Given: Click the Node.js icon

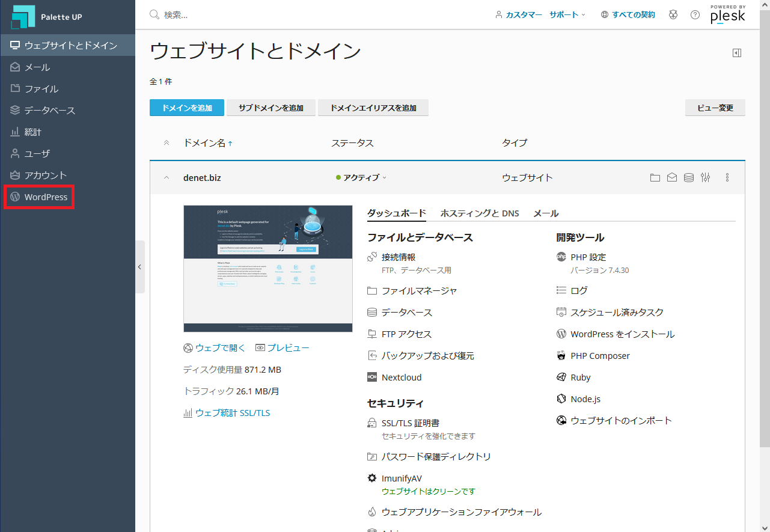Looking at the screenshot, I should pyautogui.click(x=561, y=399).
